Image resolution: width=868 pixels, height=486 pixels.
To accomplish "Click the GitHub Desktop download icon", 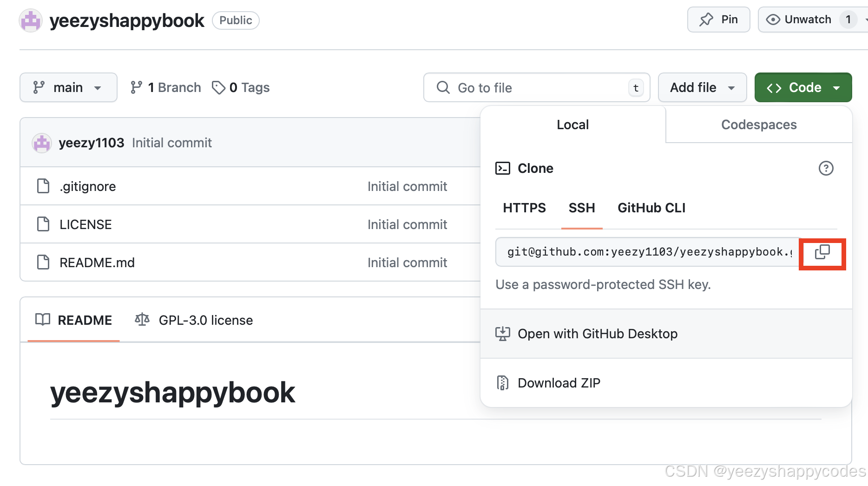I will (x=503, y=334).
